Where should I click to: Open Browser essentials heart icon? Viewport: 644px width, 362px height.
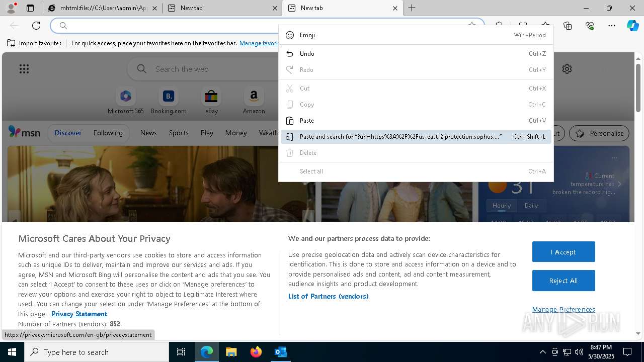pyautogui.click(x=590, y=26)
